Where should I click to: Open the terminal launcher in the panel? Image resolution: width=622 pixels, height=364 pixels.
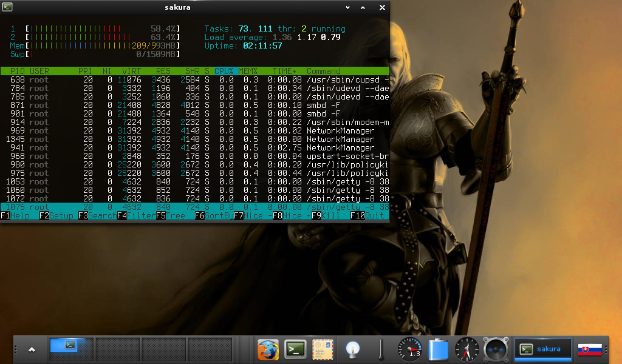(295, 349)
